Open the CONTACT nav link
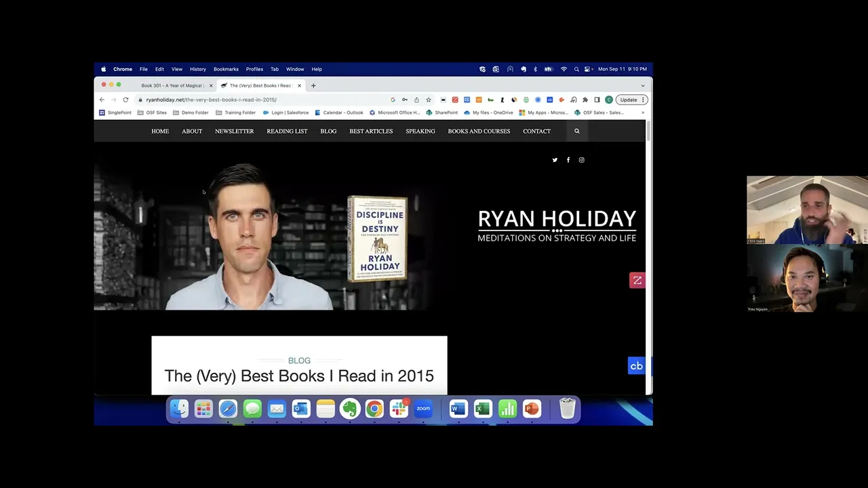 (536, 131)
